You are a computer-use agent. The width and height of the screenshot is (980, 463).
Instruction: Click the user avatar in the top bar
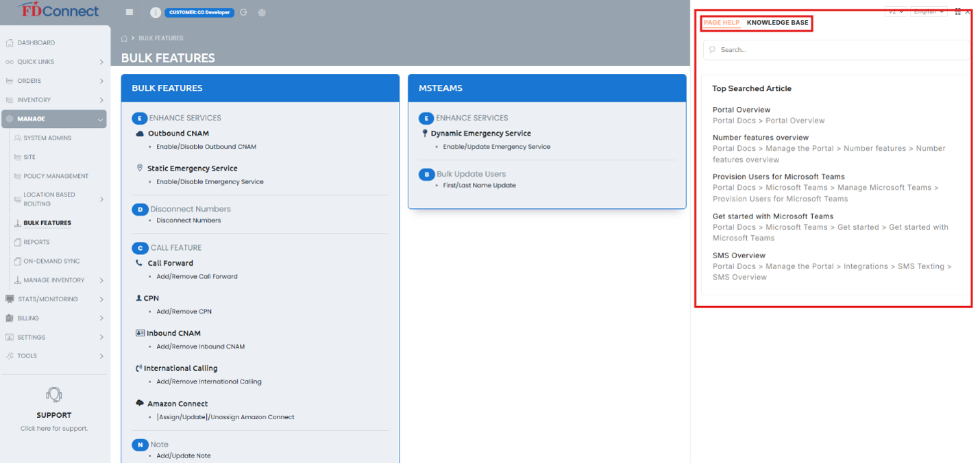(x=156, y=12)
